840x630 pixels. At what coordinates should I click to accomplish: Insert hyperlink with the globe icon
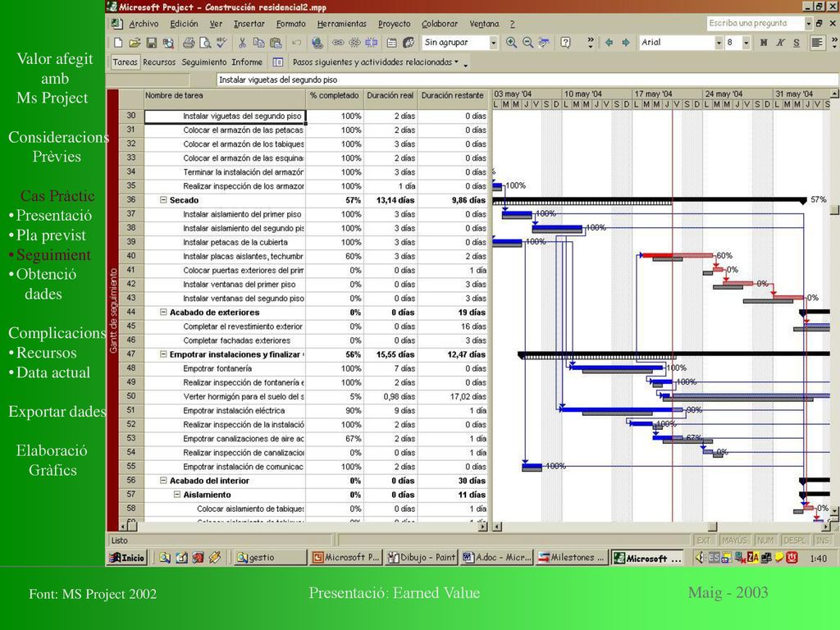[x=317, y=43]
